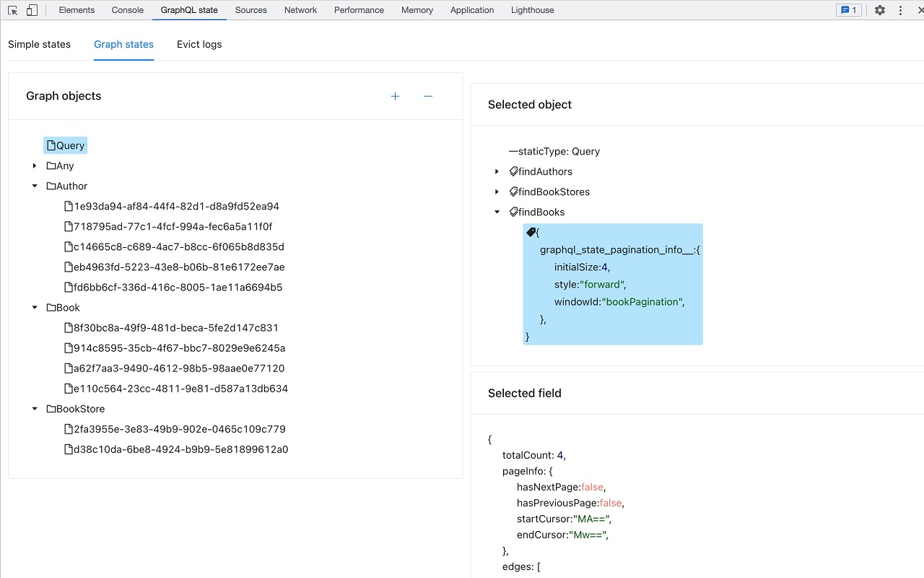The width and height of the screenshot is (924, 578).
Task: Click the plus icon in Graph objects
Action: point(395,96)
